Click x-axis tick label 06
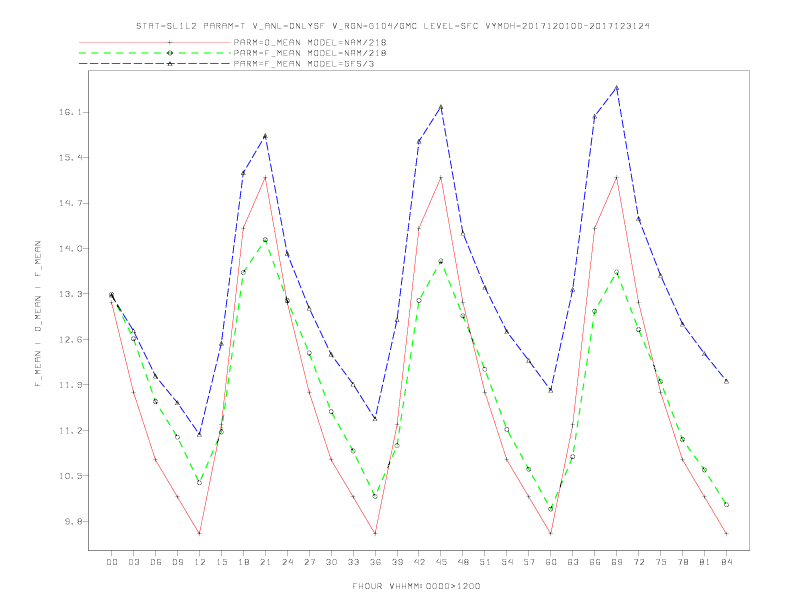Screen dimensions: 792x612 click(x=156, y=562)
